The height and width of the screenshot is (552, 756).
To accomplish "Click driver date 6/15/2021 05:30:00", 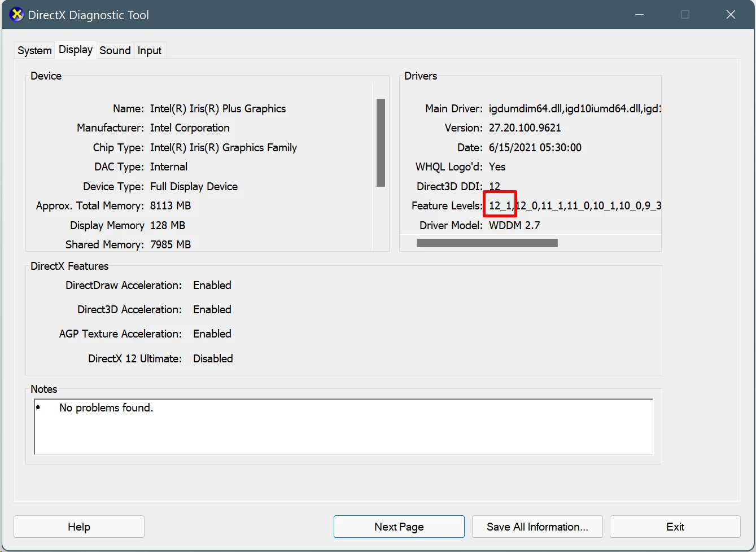I will [x=535, y=147].
